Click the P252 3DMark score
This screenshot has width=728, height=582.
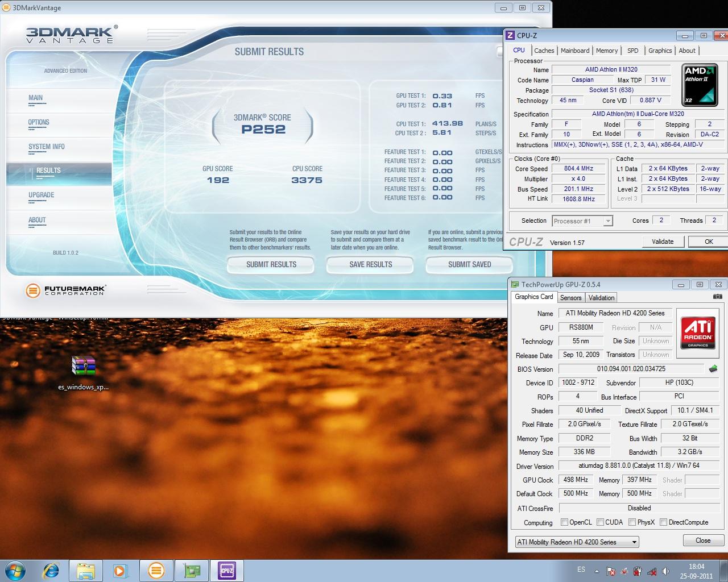pos(263,129)
